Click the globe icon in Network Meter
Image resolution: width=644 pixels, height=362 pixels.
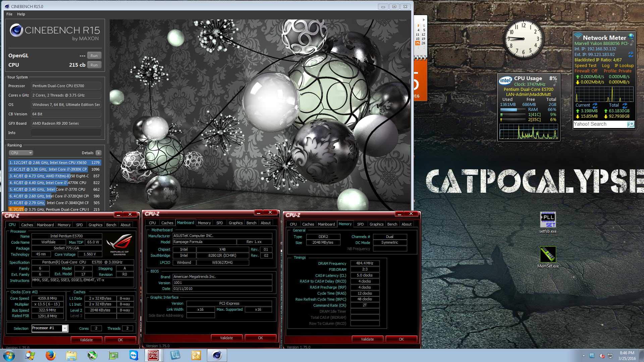click(x=631, y=36)
